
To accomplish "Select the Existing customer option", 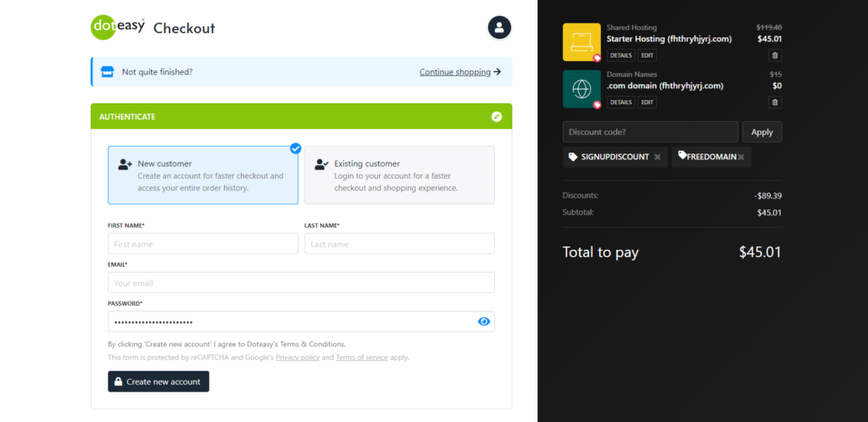I will click(x=400, y=175).
